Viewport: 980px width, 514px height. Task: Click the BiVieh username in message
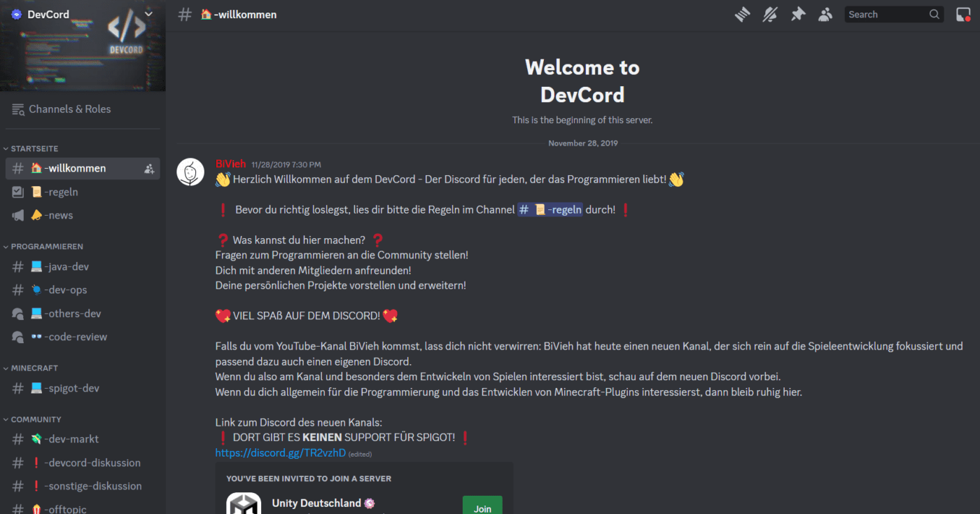coord(230,164)
